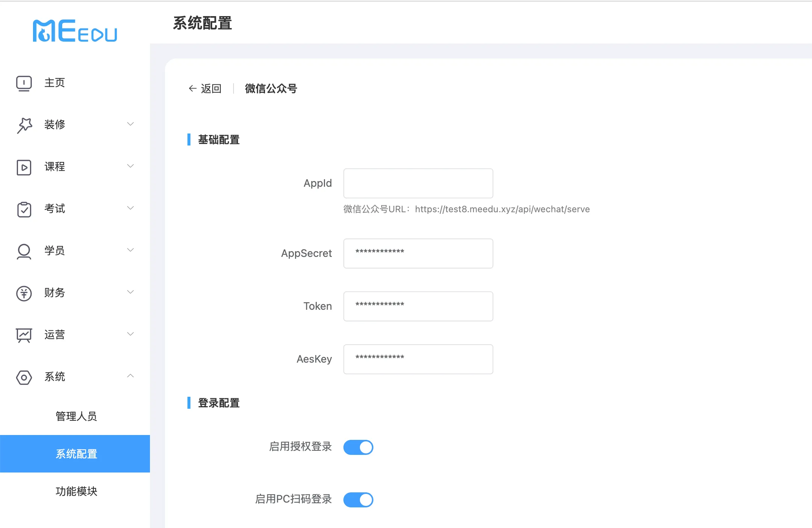Screen dimensions: 812x528
Task: Expand the 课程 submenu arrow
Action: [130, 166]
